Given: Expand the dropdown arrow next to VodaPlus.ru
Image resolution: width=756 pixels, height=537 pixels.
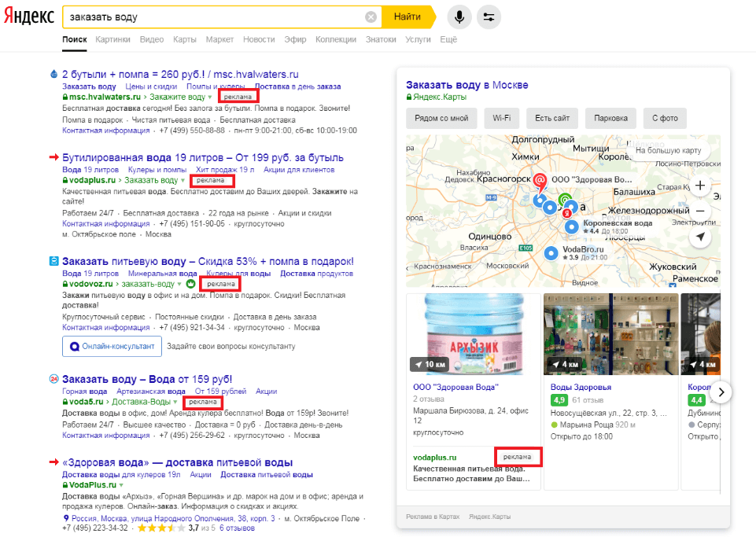Looking at the screenshot, I should pos(121,485).
